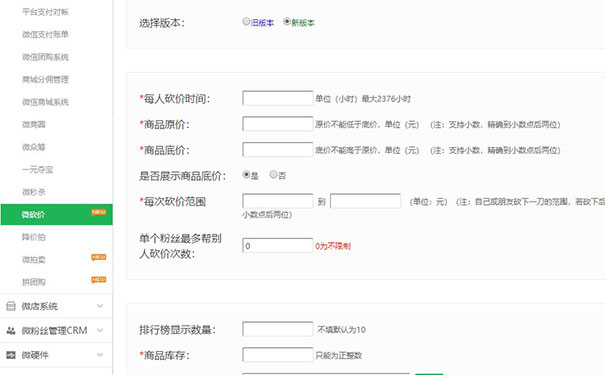Focus the 每人砍价时间 input field
605x375 pixels.
click(277, 98)
